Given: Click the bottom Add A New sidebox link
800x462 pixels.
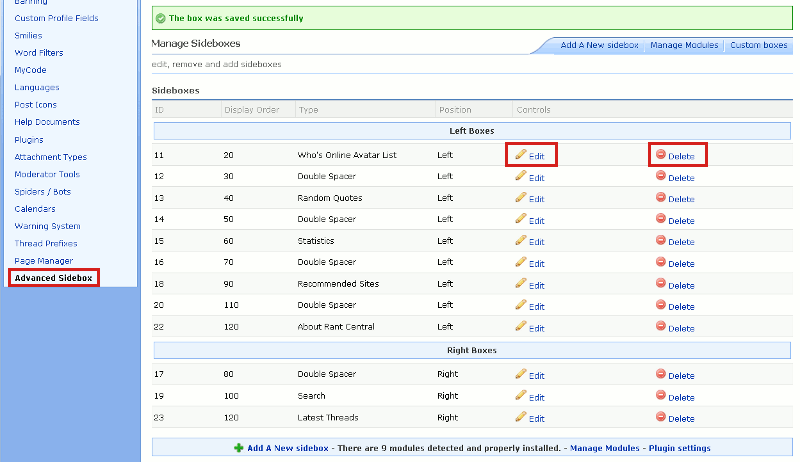Looking at the screenshot, I should tap(289, 448).
